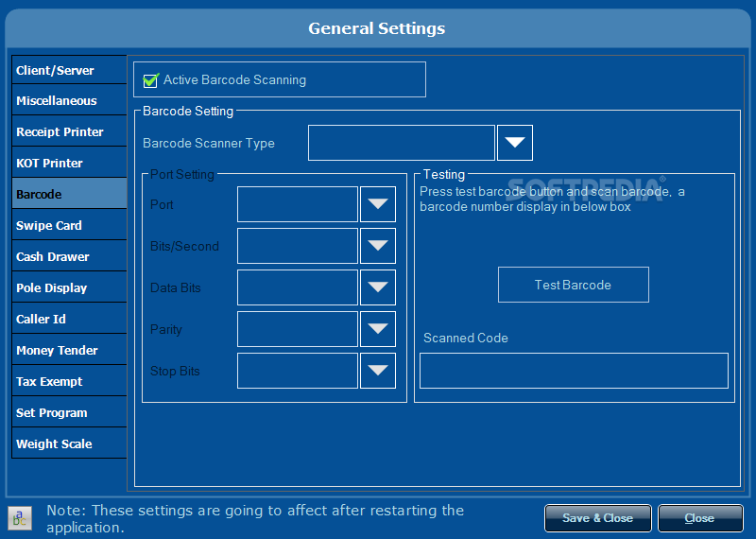756x539 pixels.
Task: Switch to KOT Printer tab
Action: [x=69, y=163]
